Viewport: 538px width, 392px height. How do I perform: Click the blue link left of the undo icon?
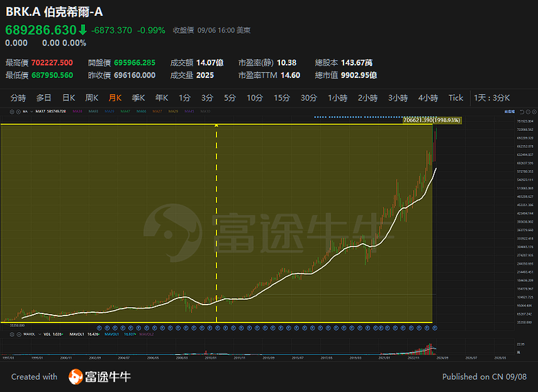[510, 112]
